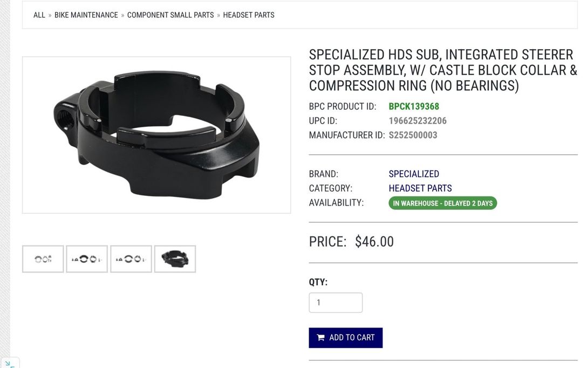
Task: Open the SPECIALIZED brand link
Action: [414, 174]
